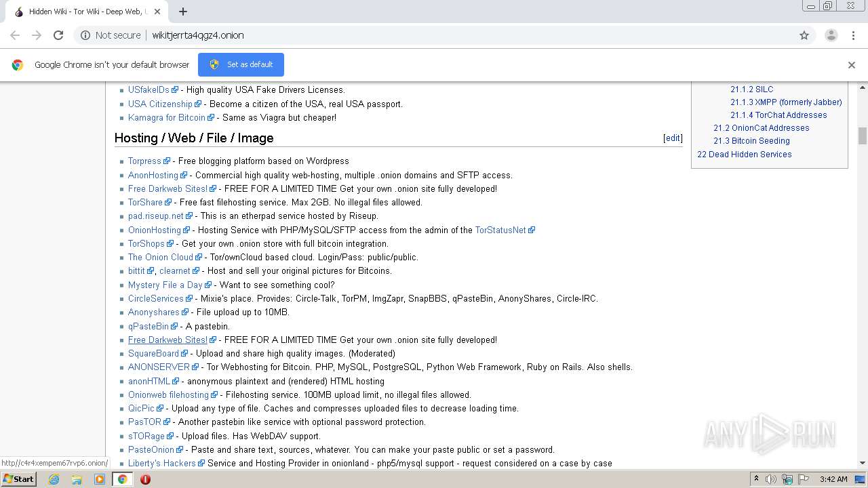Image resolution: width=868 pixels, height=488 pixels.
Task: Click the browser forward arrow
Action: pyautogui.click(x=37, y=35)
